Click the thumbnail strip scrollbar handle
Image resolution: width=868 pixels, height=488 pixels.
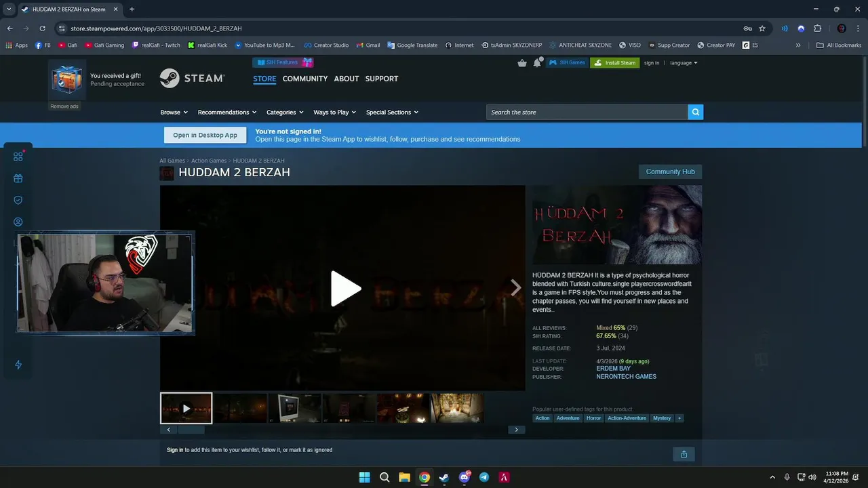tap(191, 430)
